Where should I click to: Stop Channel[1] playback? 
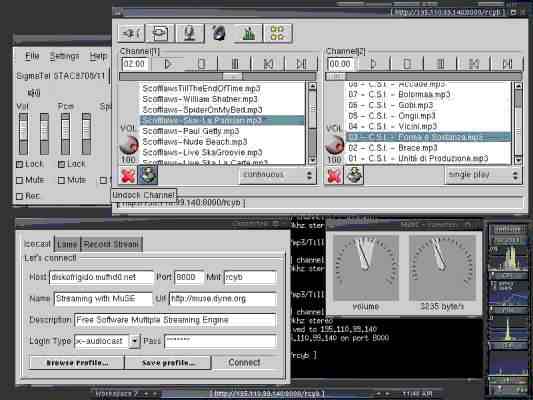coord(201,64)
